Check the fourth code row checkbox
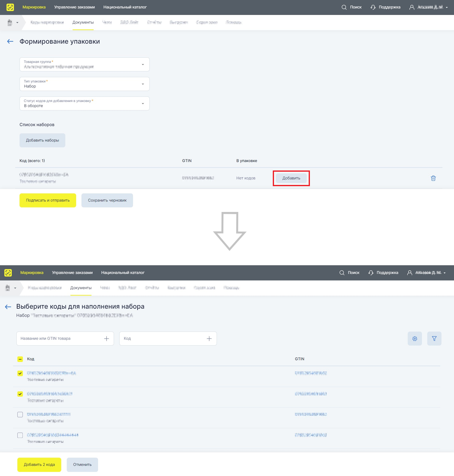 tap(20, 435)
